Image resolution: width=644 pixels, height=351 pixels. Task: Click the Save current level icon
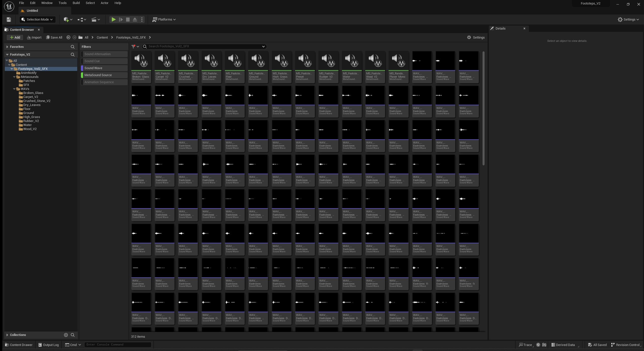coord(9,19)
